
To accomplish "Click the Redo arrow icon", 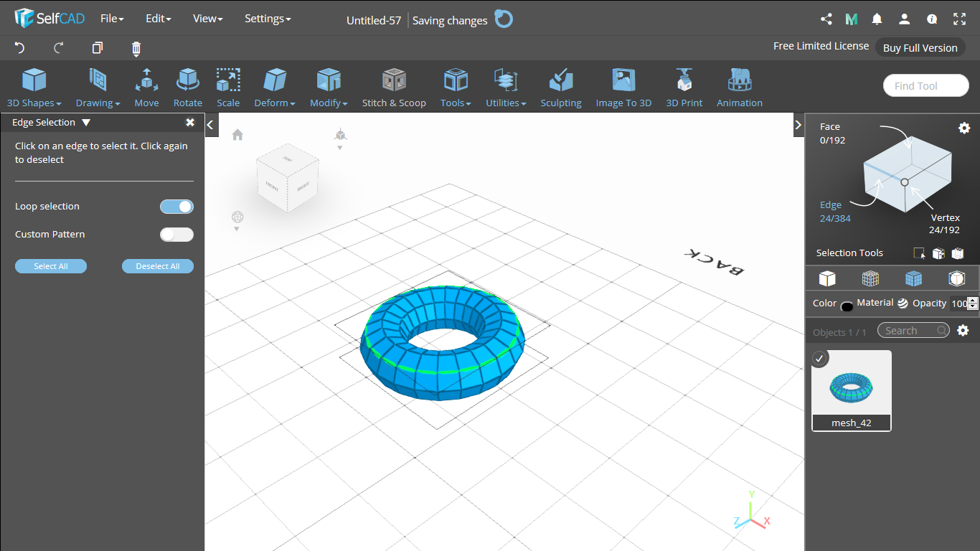I will click(x=59, y=48).
